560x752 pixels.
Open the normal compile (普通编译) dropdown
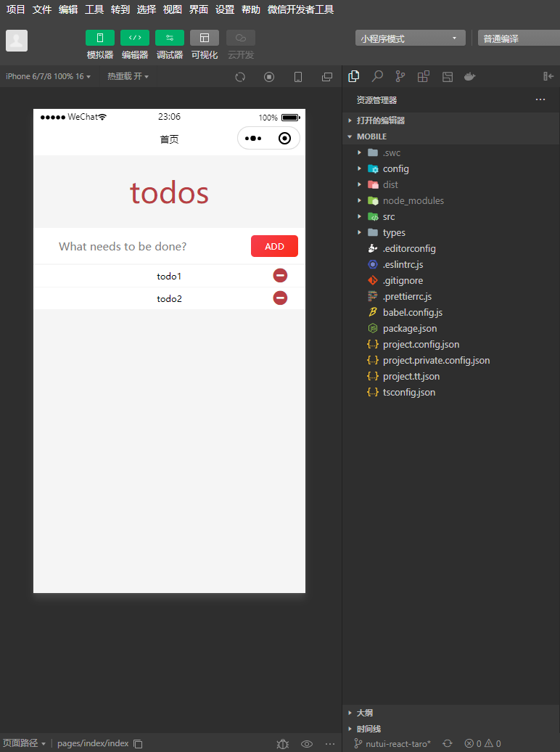click(x=519, y=38)
